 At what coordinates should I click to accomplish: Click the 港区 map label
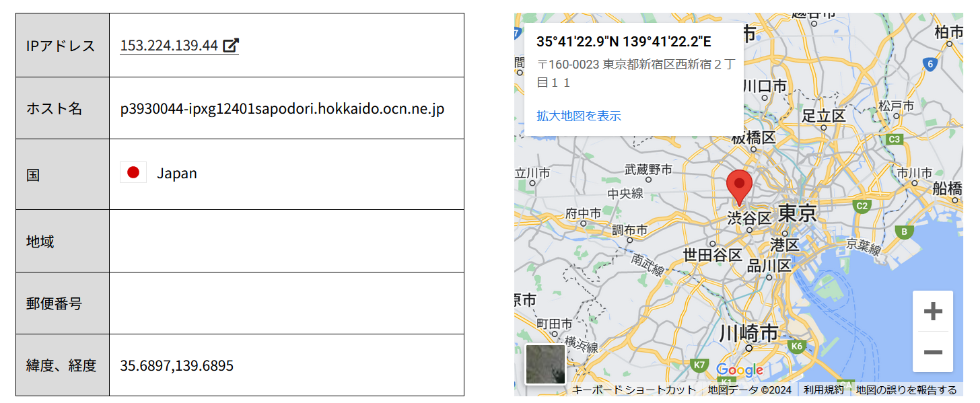tap(785, 244)
